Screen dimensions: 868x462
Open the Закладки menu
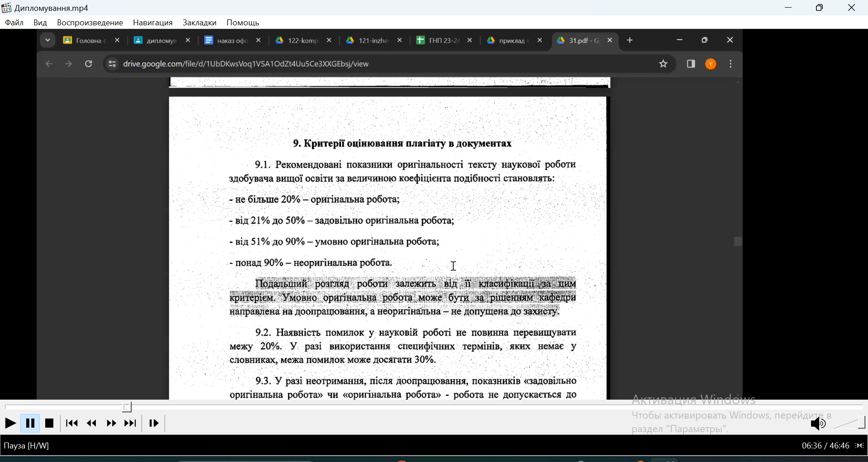tap(200, 23)
